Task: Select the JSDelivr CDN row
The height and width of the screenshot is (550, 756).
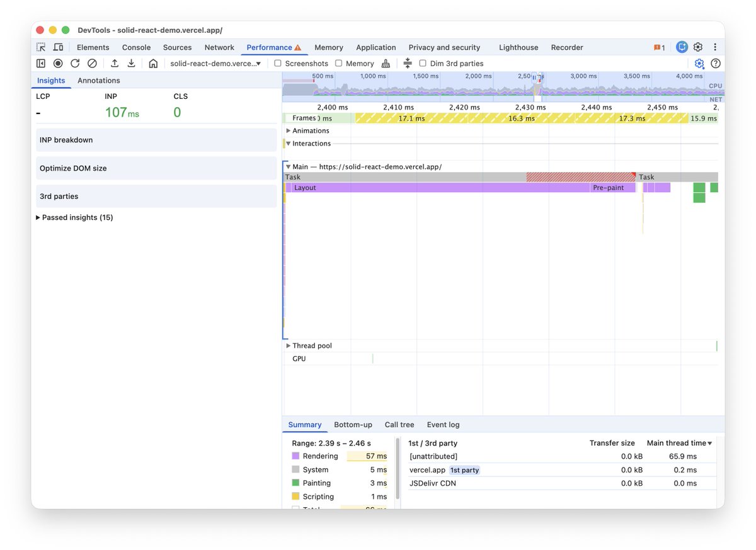Action: point(561,483)
